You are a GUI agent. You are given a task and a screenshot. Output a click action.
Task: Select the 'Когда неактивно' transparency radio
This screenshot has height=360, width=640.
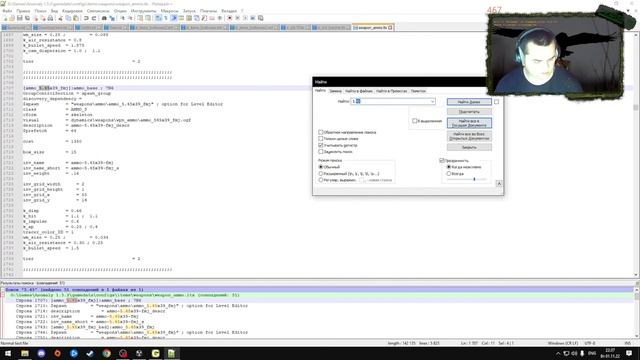coord(449,167)
